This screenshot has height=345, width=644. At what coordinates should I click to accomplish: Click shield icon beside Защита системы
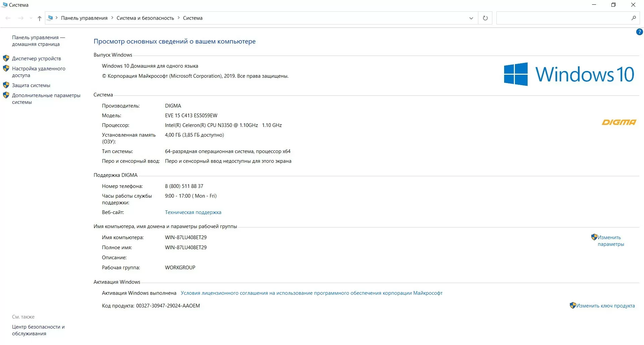click(6, 85)
